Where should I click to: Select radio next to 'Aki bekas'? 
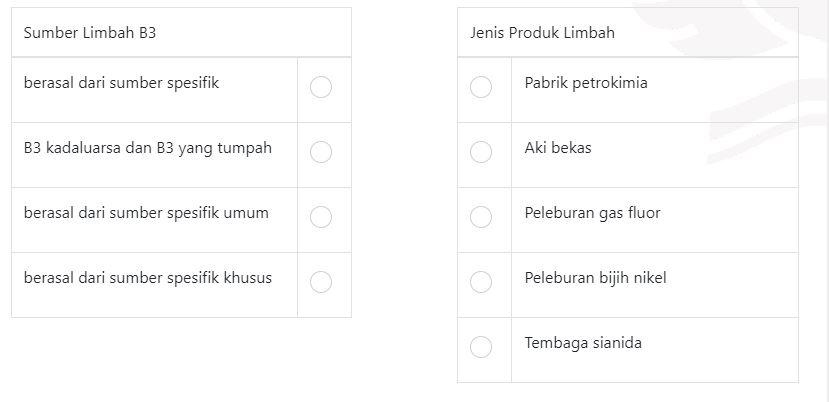pos(481,152)
